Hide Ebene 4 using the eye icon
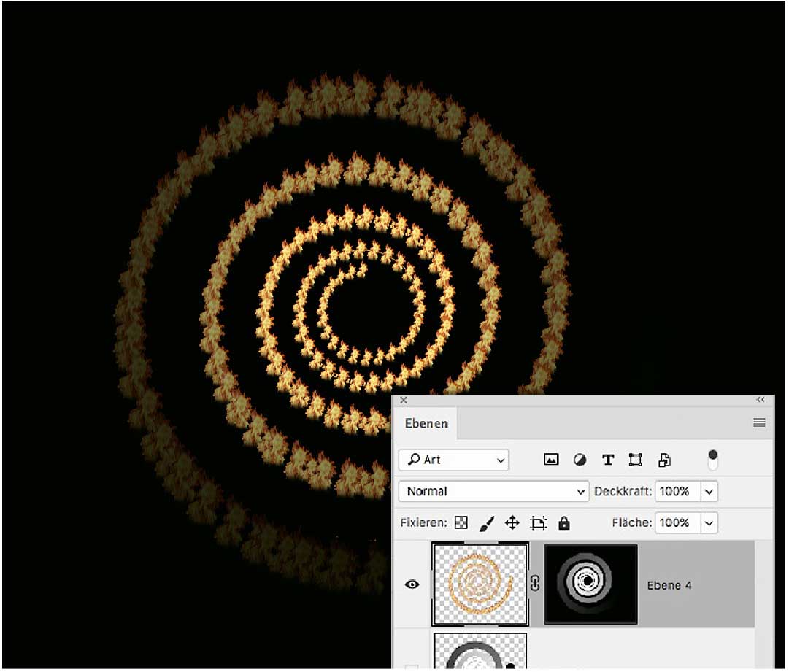Image resolution: width=789 pixels, height=672 pixels. (412, 584)
